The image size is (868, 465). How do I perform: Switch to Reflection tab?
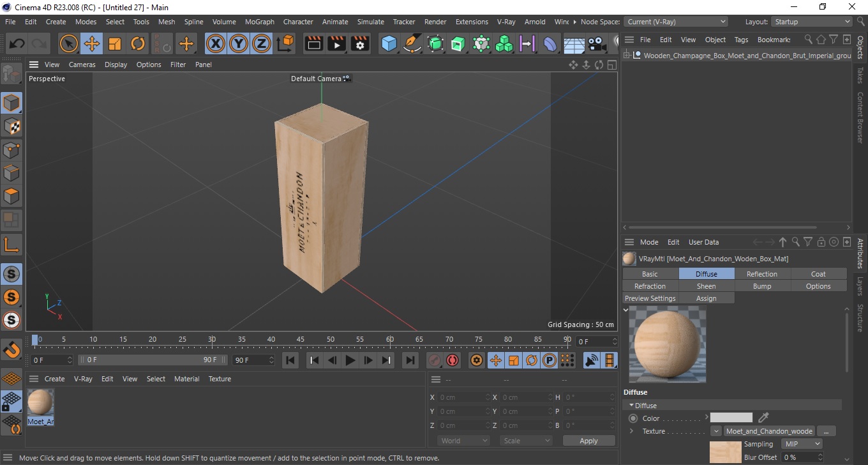[762, 274]
